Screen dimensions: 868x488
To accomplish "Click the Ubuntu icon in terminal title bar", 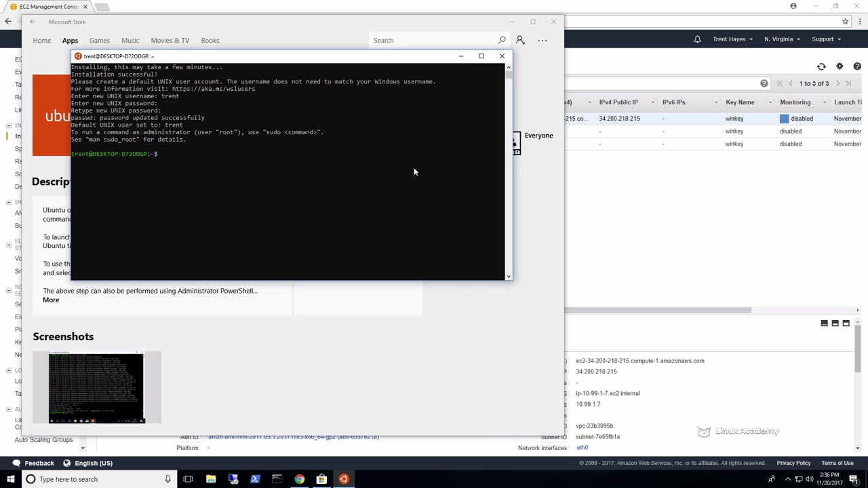I will click(x=78, y=56).
